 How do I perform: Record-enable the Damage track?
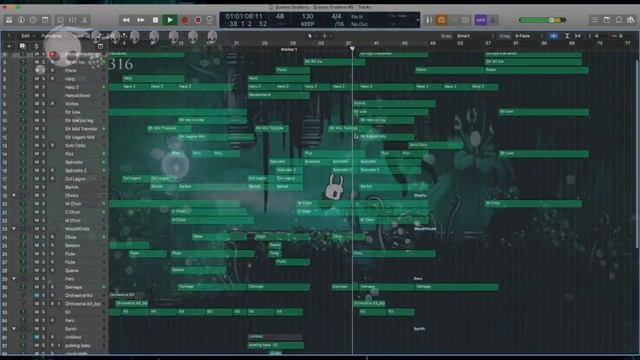52,287
